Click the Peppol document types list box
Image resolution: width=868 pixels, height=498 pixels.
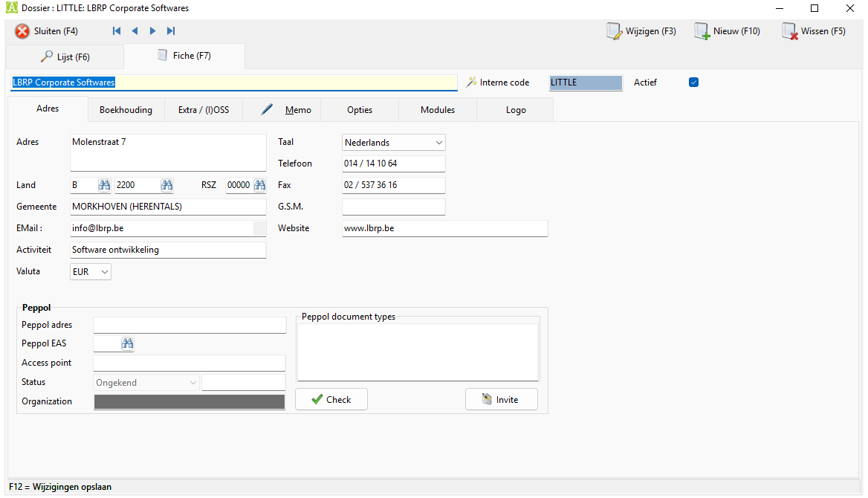(x=418, y=352)
